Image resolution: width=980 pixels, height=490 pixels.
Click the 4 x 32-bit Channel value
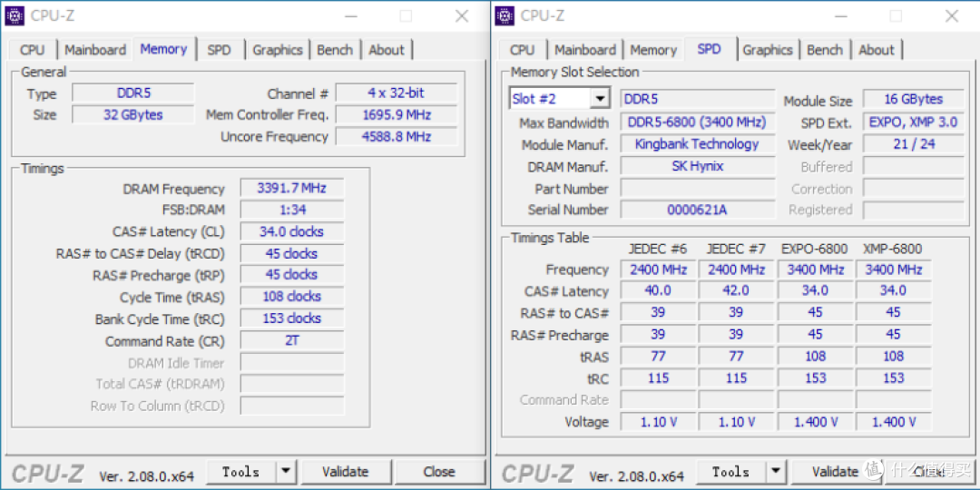397,93
